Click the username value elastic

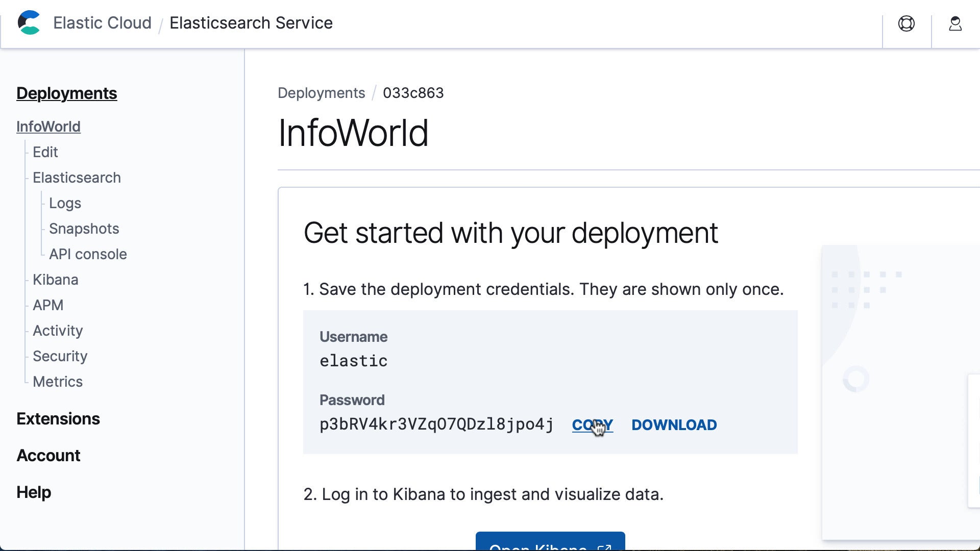354,361
